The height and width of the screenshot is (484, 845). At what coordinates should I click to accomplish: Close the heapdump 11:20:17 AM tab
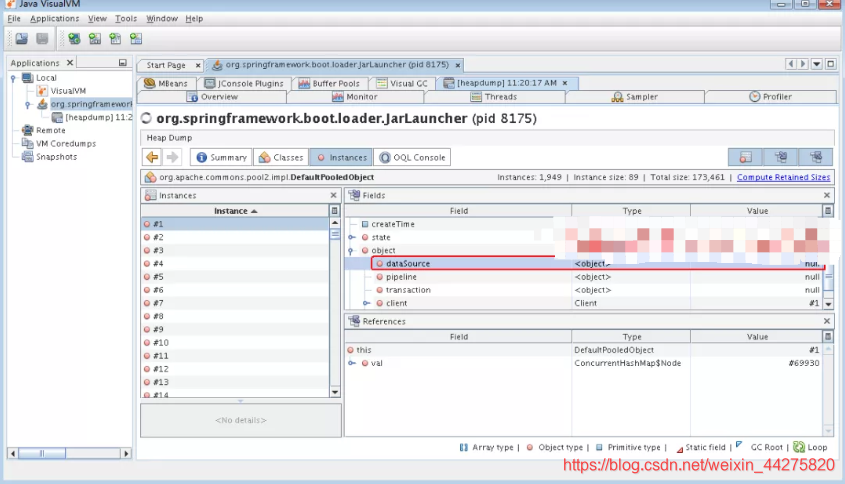point(565,83)
